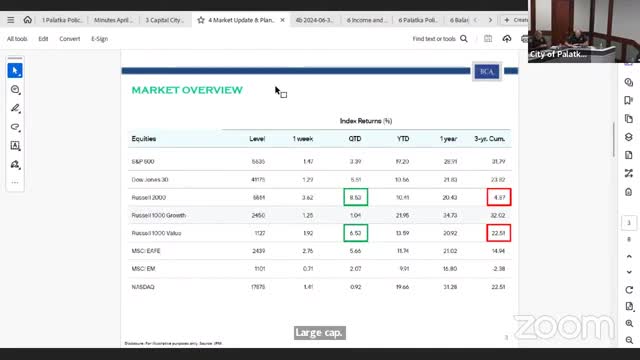
Task: Open bookmarks panel in right rail
Action: pyautogui.click(x=629, y=100)
